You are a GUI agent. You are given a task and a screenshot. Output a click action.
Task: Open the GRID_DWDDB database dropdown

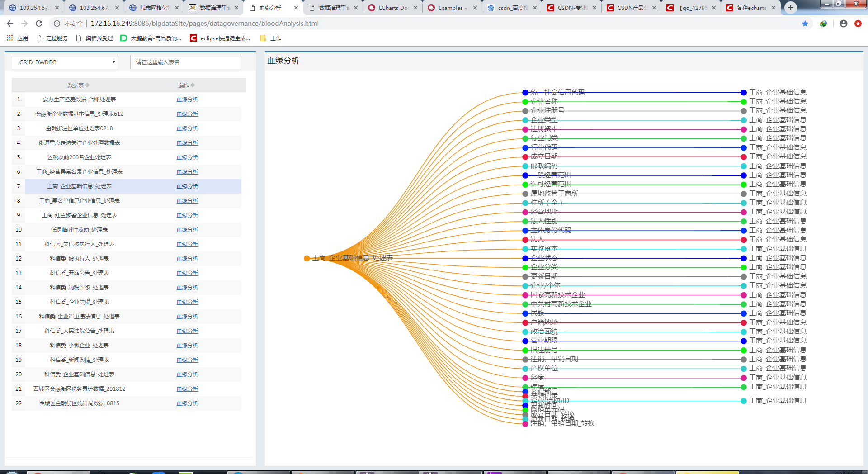[x=65, y=62]
